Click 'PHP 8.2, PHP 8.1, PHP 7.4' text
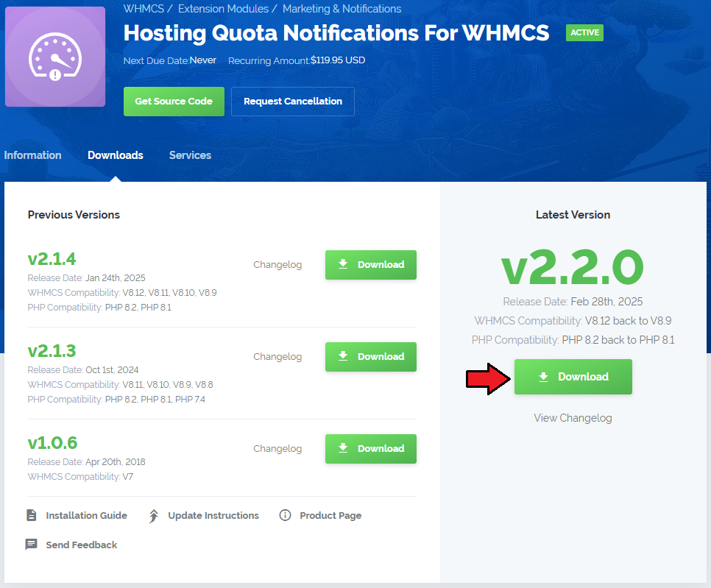Image resolution: width=711 pixels, height=588 pixels. pyautogui.click(x=155, y=400)
